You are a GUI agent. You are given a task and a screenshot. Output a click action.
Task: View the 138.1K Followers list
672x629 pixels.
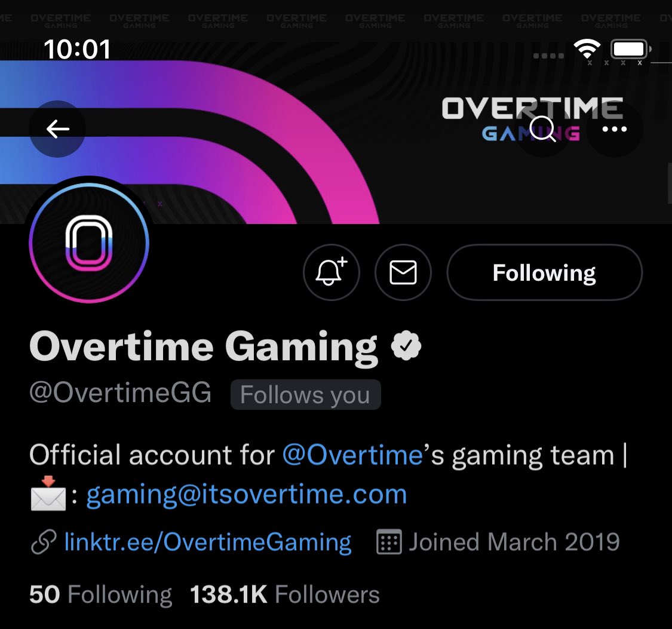[284, 595]
